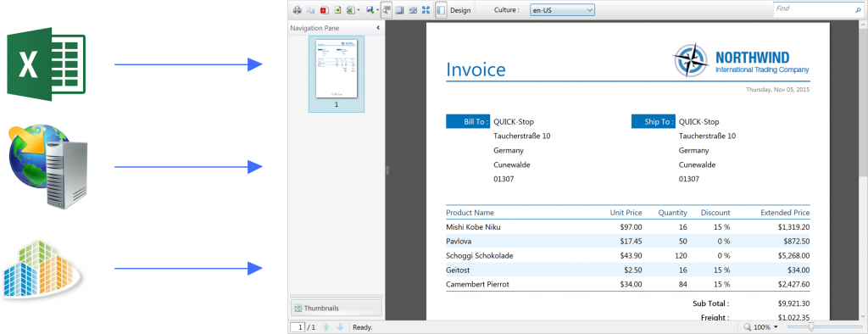
Task: Click the Unit Price column header
Action: pos(626,213)
